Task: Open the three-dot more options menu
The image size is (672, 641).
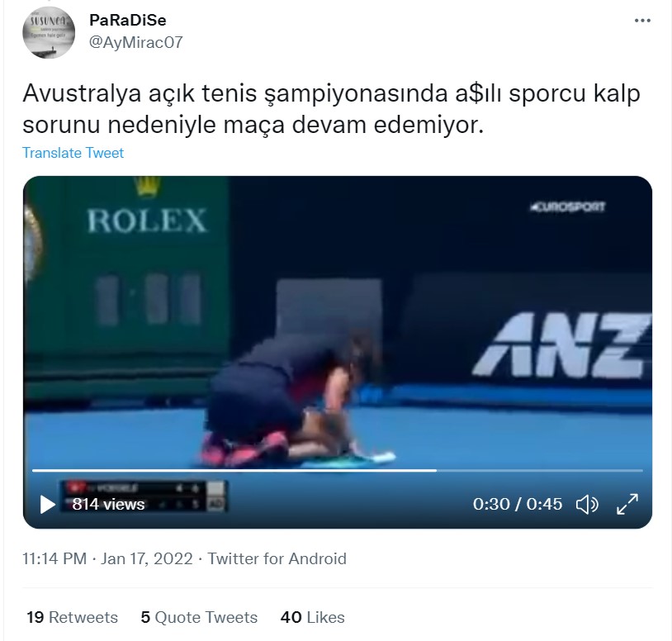Action: click(642, 21)
